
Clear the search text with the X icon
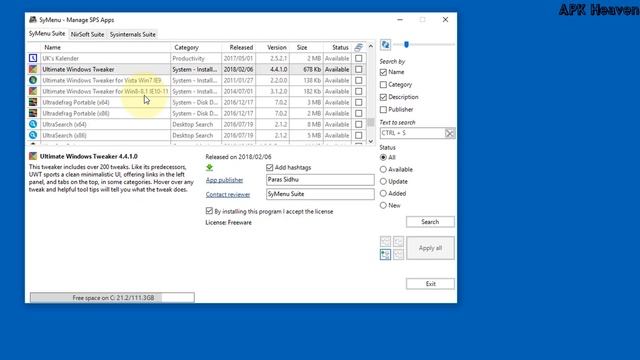449,133
